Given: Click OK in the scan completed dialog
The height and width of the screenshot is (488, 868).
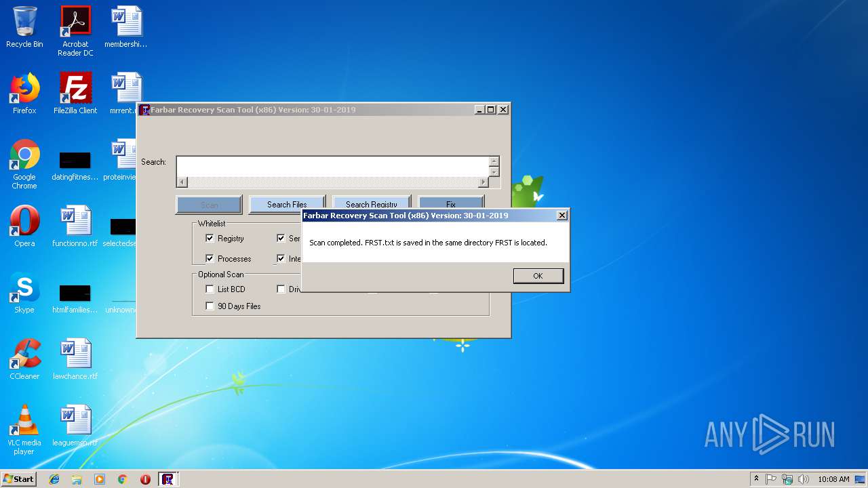Looking at the screenshot, I should pos(538,276).
